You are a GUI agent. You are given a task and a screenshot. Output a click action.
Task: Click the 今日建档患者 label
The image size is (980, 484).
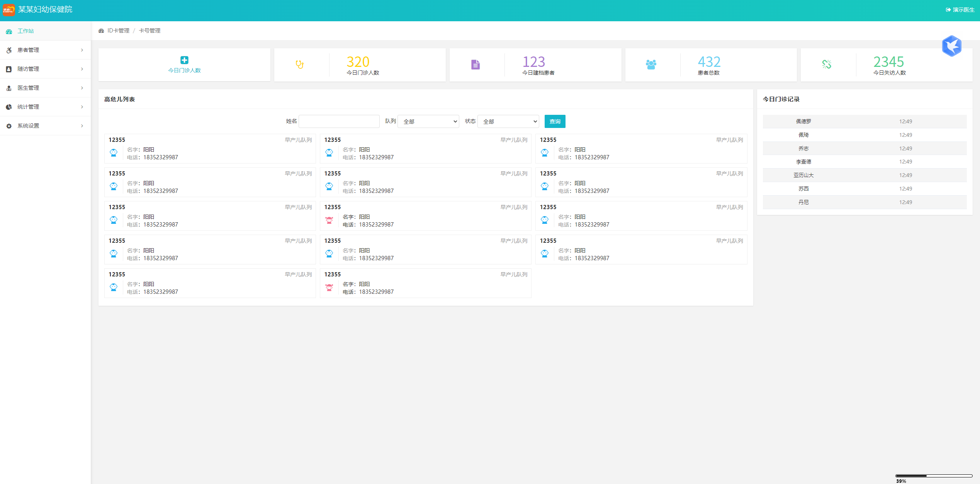[538, 73]
